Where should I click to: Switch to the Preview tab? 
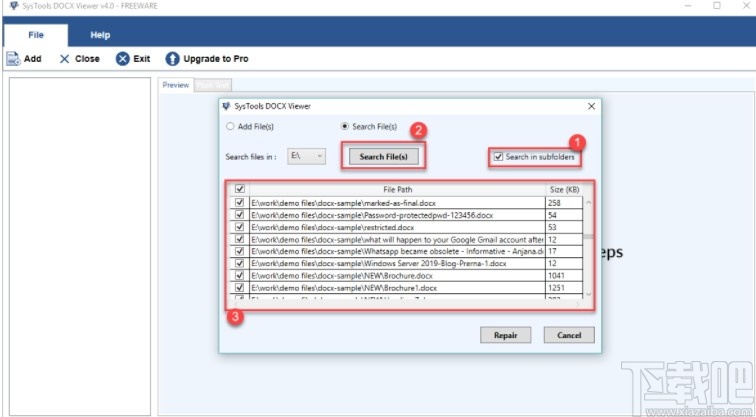(176, 85)
